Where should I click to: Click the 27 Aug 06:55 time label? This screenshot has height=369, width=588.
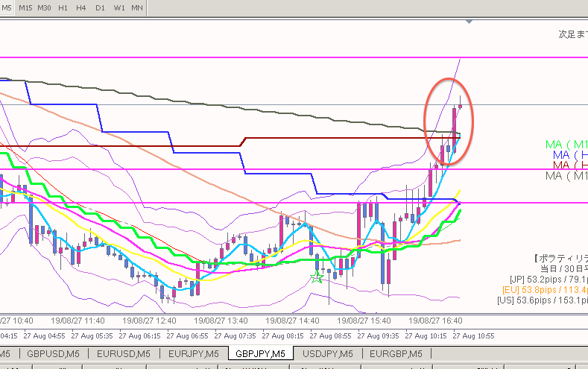coord(187,335)
